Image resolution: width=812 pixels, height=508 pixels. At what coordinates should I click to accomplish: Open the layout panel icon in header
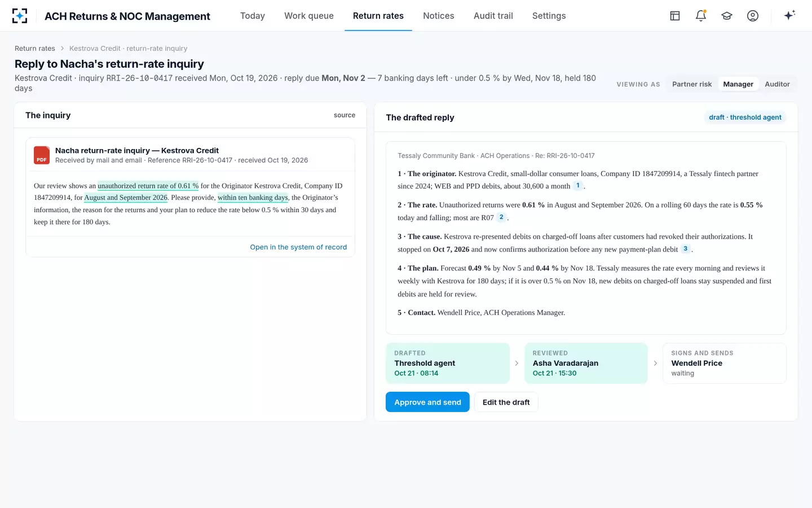tap(675, 16)
